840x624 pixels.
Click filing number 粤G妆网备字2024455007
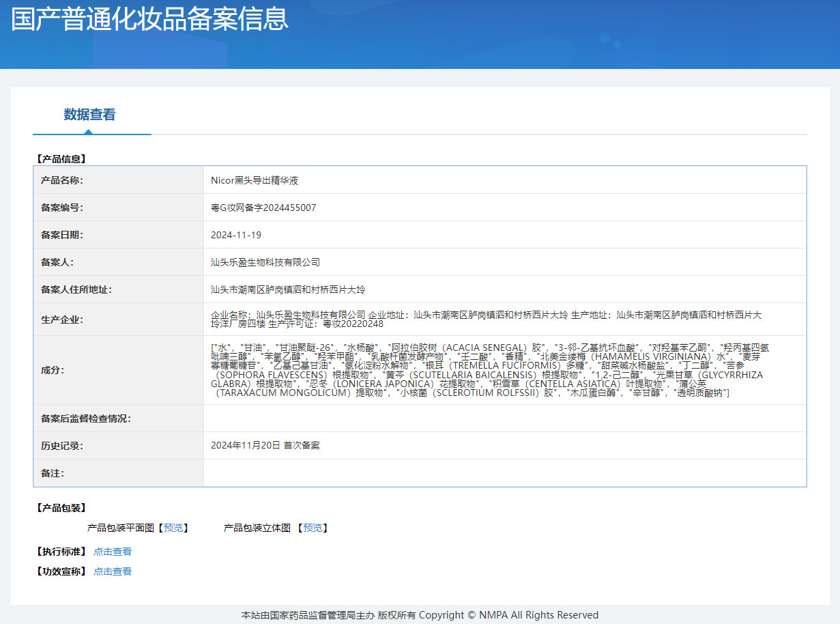pyautogui.click(x=263, y=208)
